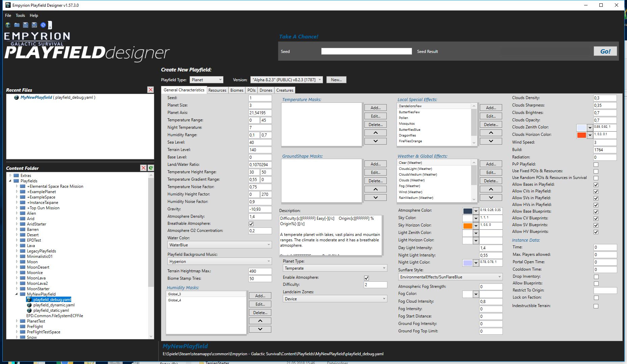The width and height of the screenshot is (627, 364).
Task: Click the Sky Horizon Color orange swatch
Action: point(468,226)
